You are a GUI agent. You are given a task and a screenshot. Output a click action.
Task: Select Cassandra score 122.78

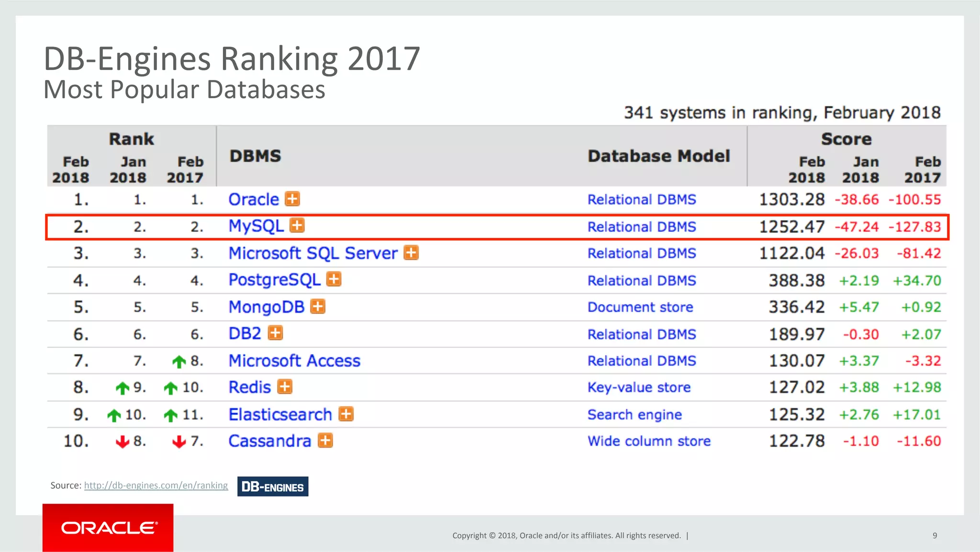point(797,440)
